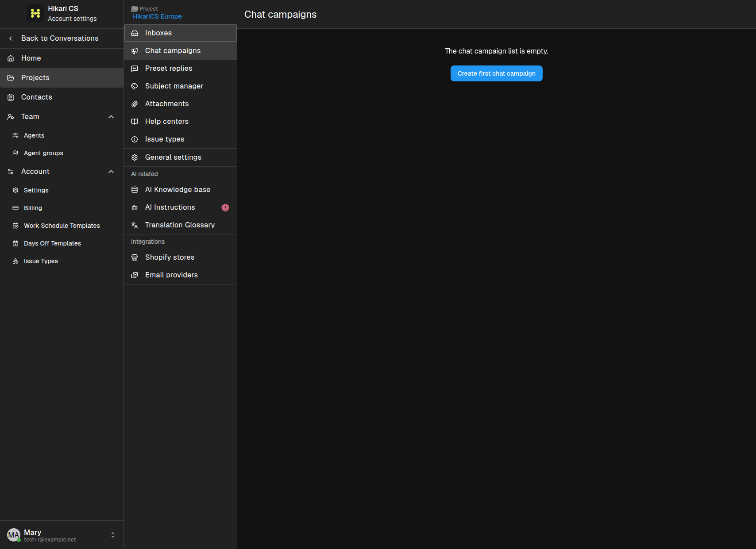
Task: Open AI Instructions page
Action: 180,207
